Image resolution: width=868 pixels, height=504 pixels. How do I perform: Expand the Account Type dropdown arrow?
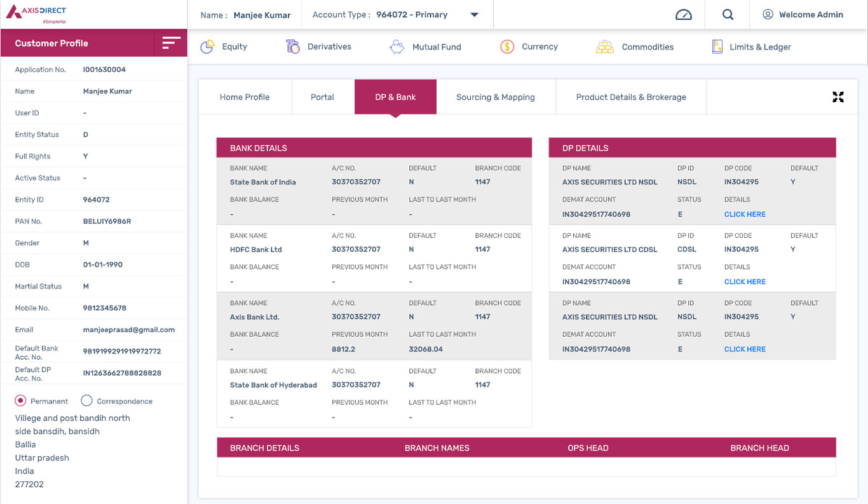(474, 15)
